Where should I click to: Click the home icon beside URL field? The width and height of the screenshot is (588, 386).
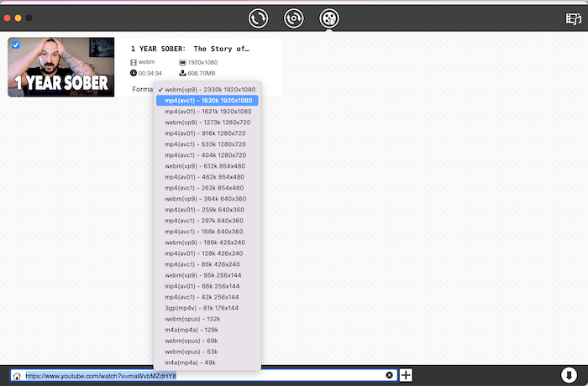click(x=16, y=375)
